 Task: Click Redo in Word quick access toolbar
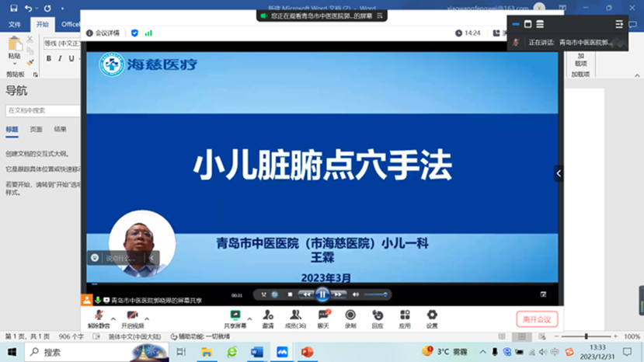pos(47,8)
